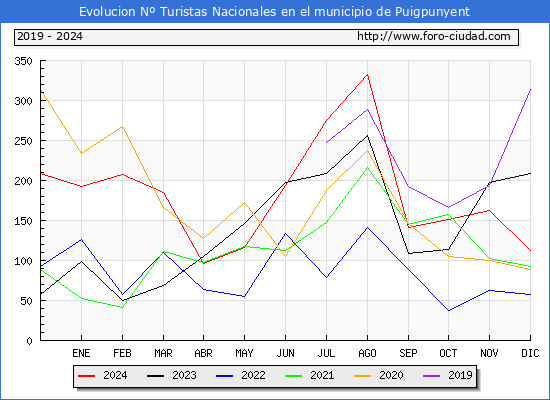The image size is (550, 400).
Task: Click the MAR month axis label
Action: (163, 353)
